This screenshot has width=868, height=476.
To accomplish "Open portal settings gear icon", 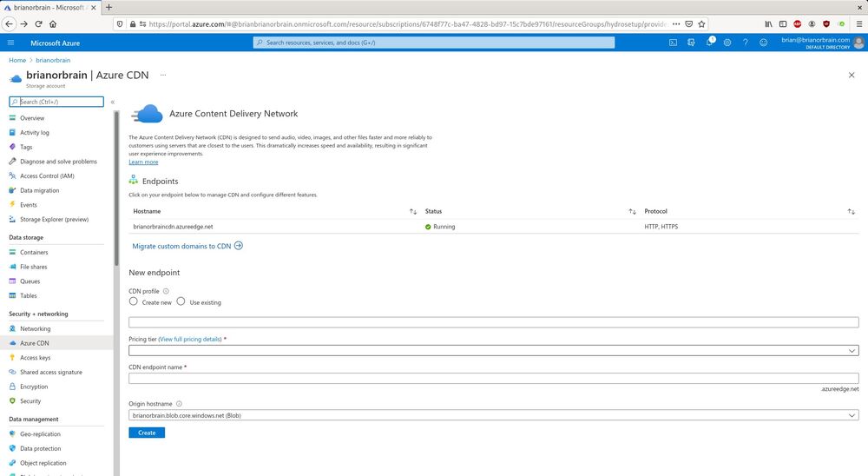I will pyautogui.click(x=727, y=43).
